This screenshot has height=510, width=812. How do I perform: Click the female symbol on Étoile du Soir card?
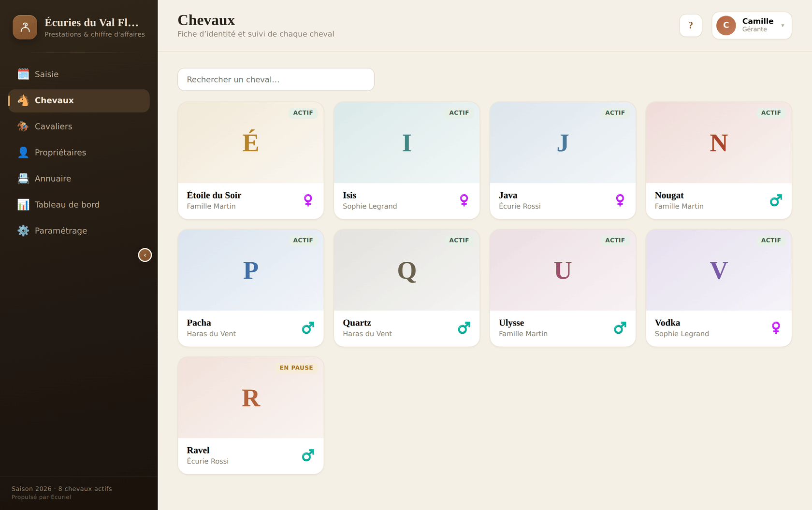[x=308, y=200]
